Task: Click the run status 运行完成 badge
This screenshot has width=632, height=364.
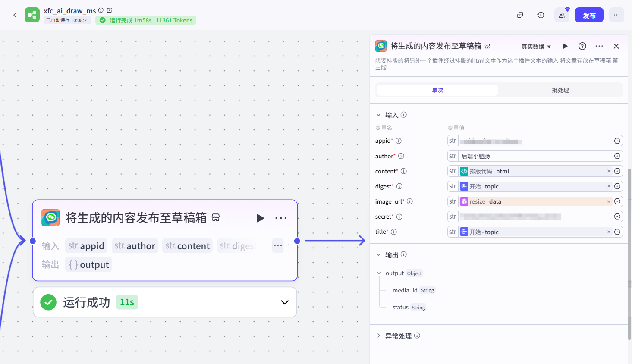Action: tap(146, 20)
